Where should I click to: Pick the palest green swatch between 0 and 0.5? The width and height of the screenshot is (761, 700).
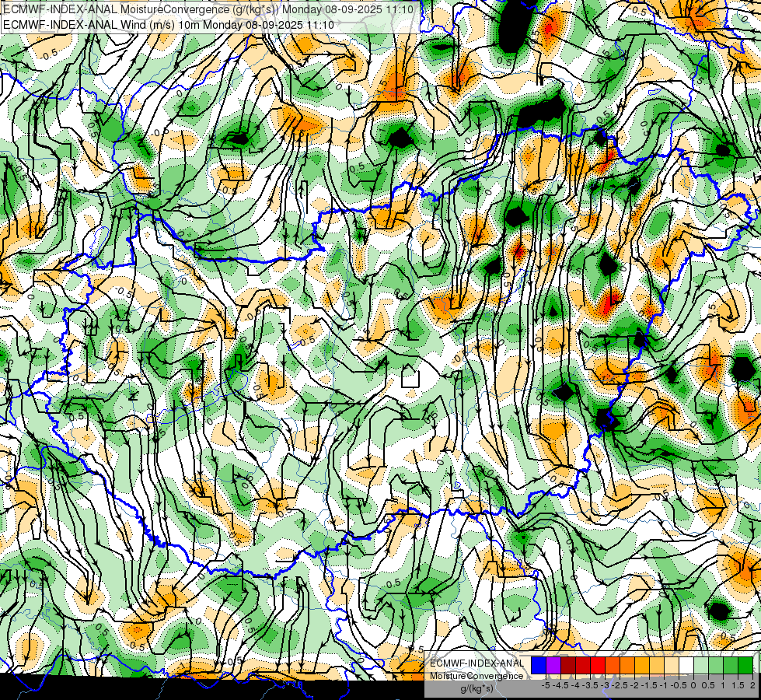coord(701,666)
